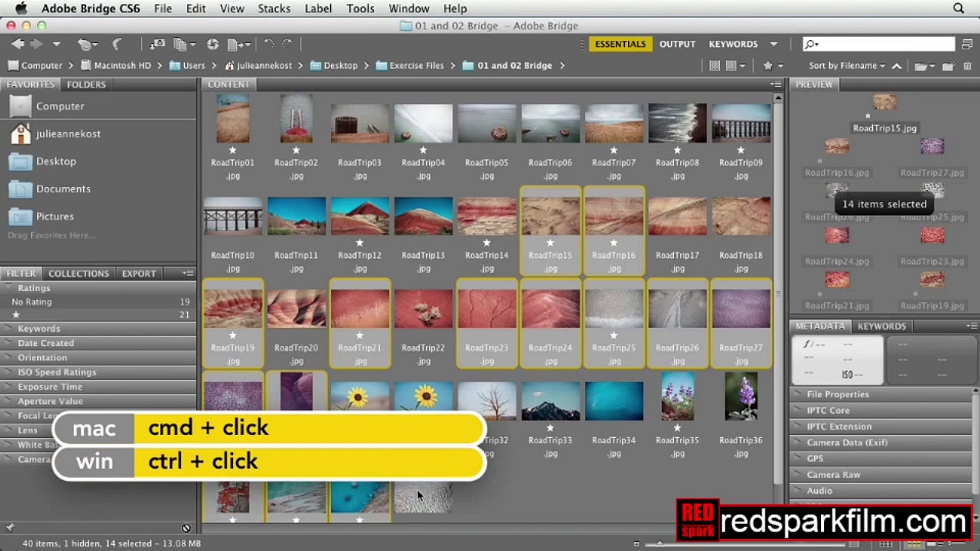Image resolution: width=980 pixels, height=551 pixels.
Task: Toggle the one-star rating filter
Action: click(16, 315)
